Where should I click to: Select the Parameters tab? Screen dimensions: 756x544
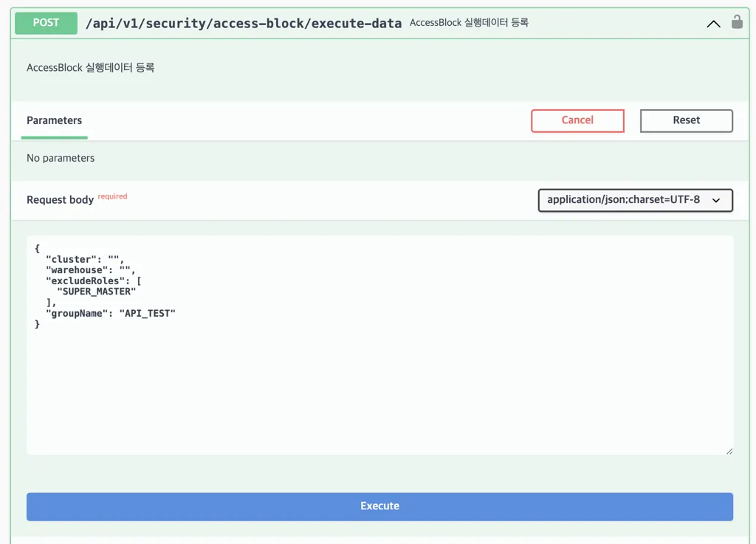pos(54,120)
